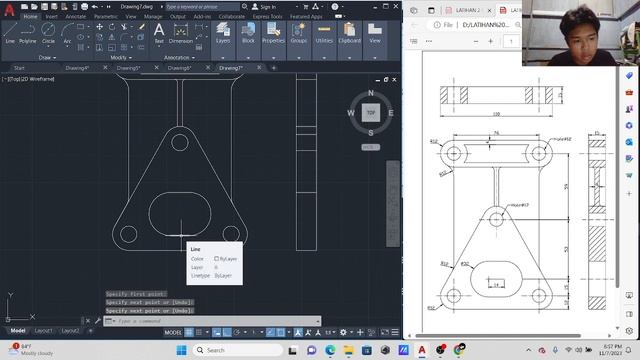The height and width of the screenshot is (360, 640).
Task: Click the Scale tool in Modify panel
Action: (x=111, y=47)
